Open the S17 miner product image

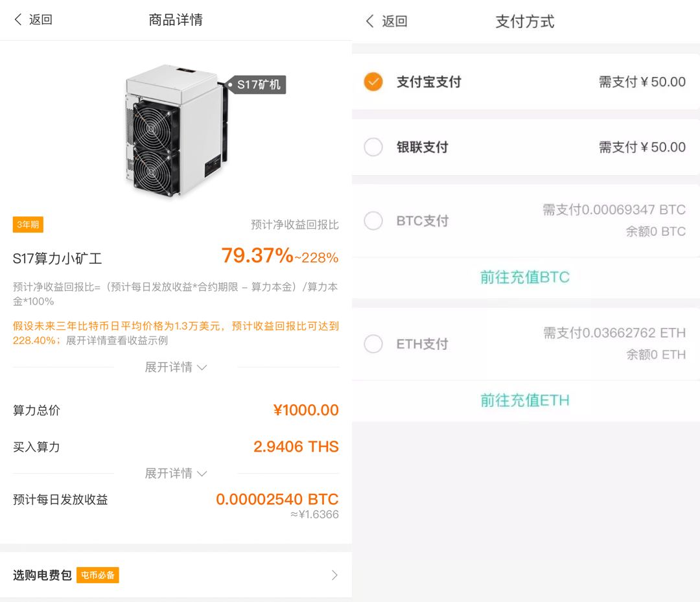click(176, 131)
